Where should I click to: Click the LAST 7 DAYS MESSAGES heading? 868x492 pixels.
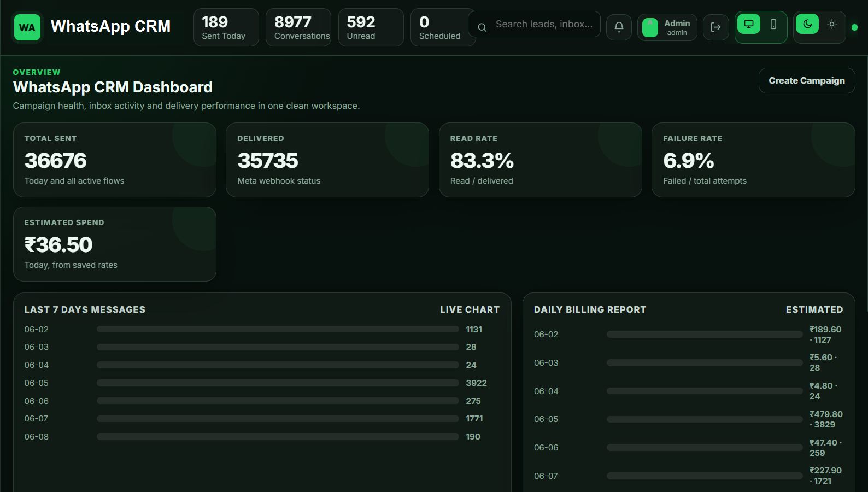point(85,309)
